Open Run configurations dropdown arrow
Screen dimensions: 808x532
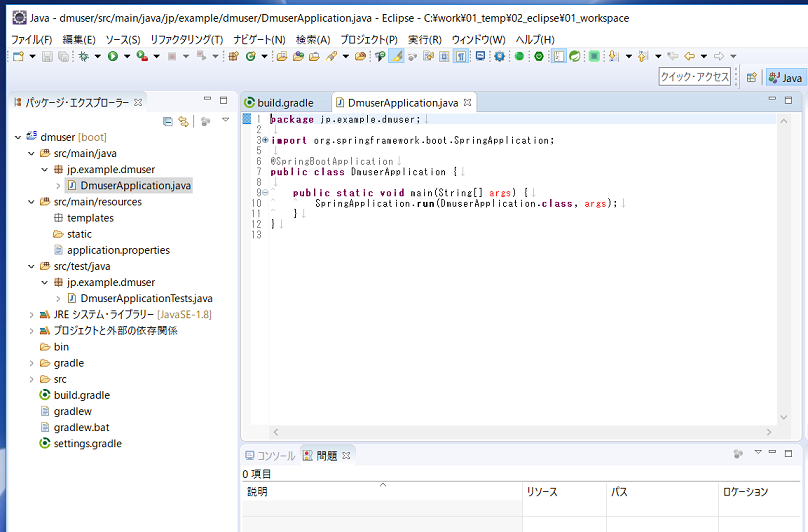click(x=127, y=56)
